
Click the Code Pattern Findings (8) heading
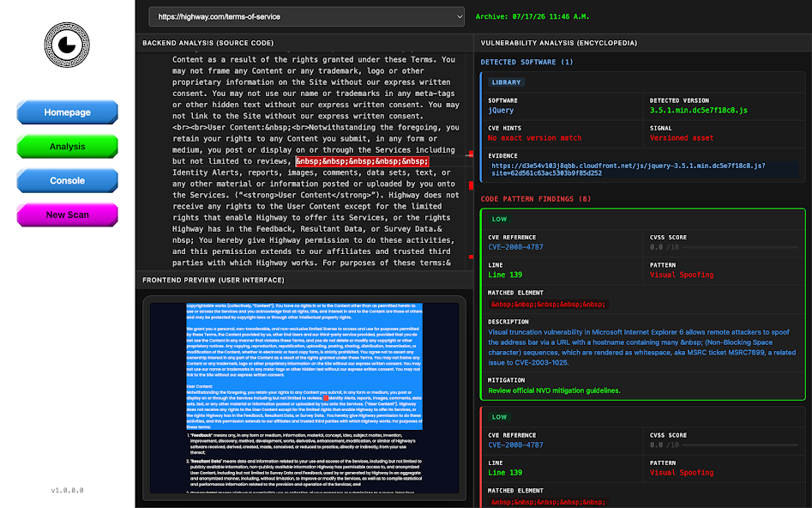tap(535, 199)
